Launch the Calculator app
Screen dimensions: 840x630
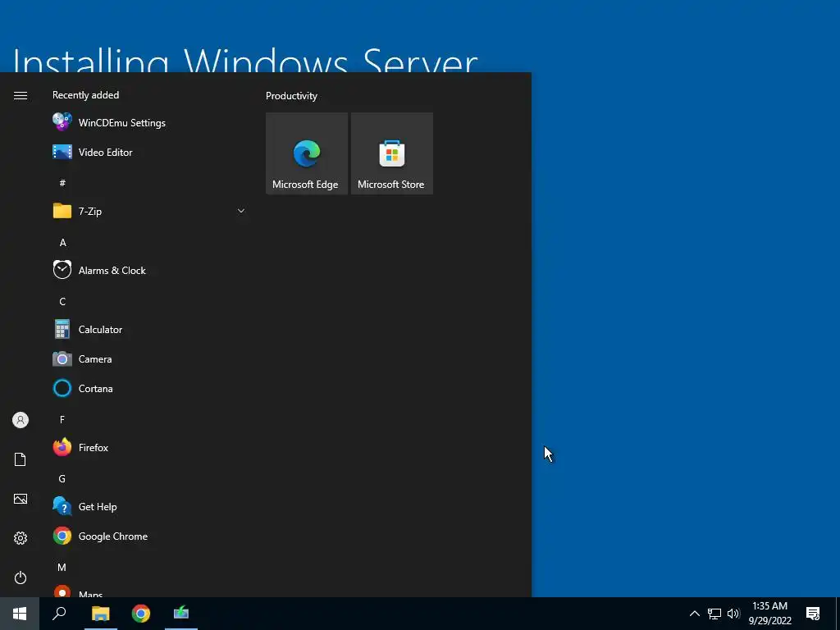click(x=149, y=330)
